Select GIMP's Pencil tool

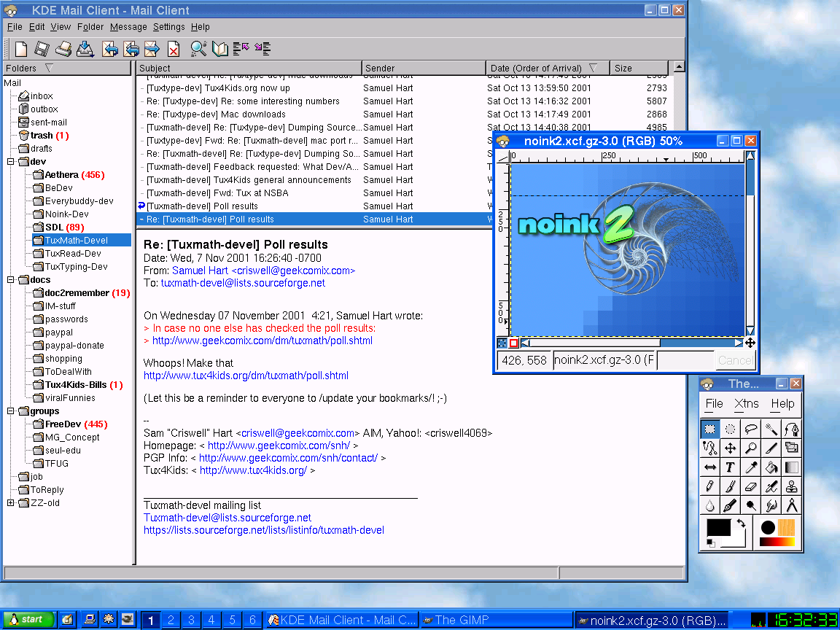(x=709, y=486)
